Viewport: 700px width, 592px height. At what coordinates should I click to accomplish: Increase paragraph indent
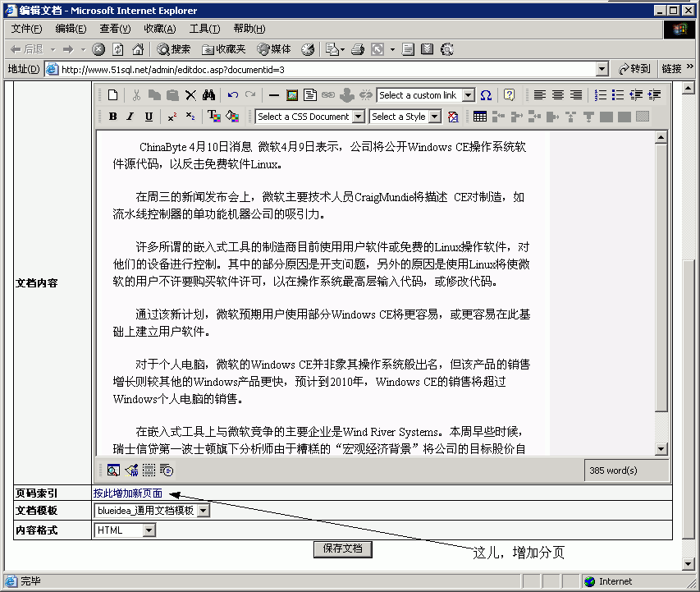(x=655, y=95)
